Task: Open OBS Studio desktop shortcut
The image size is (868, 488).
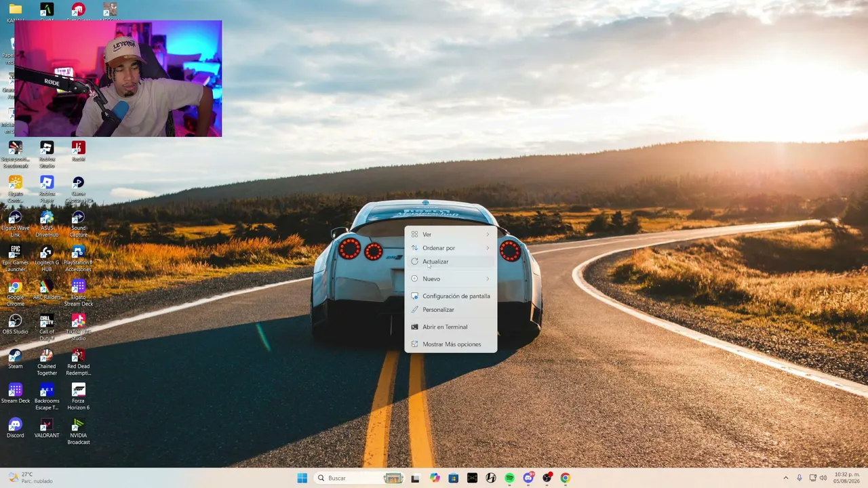Action: click(x=15, y=325)
